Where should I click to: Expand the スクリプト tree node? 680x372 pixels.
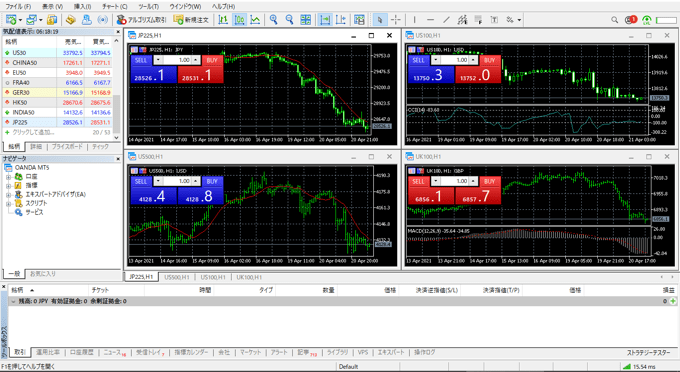coord(8,203)
